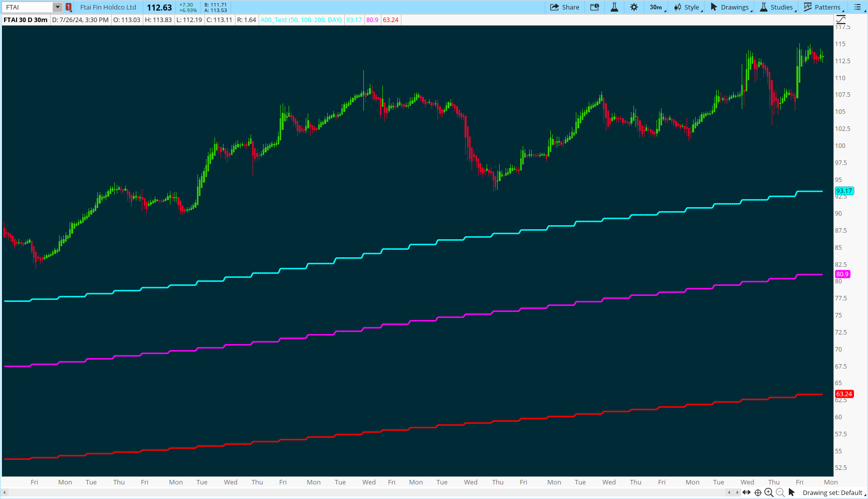
Task: Open the Drawings menu
Action: click(x=731, y=7)
